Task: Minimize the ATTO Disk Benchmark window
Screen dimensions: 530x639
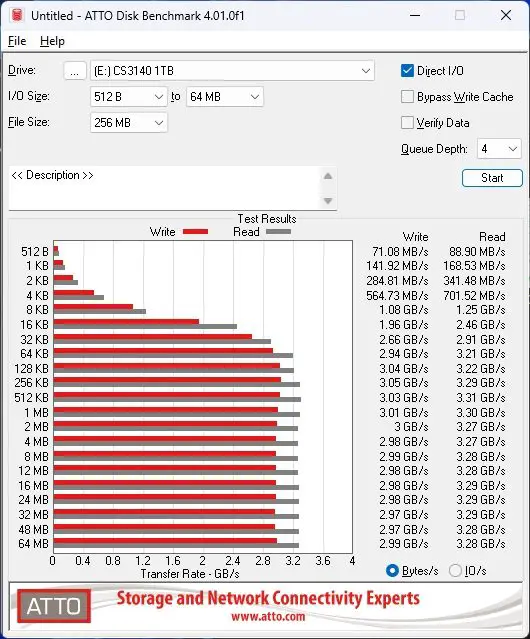Action: point(415,15)
